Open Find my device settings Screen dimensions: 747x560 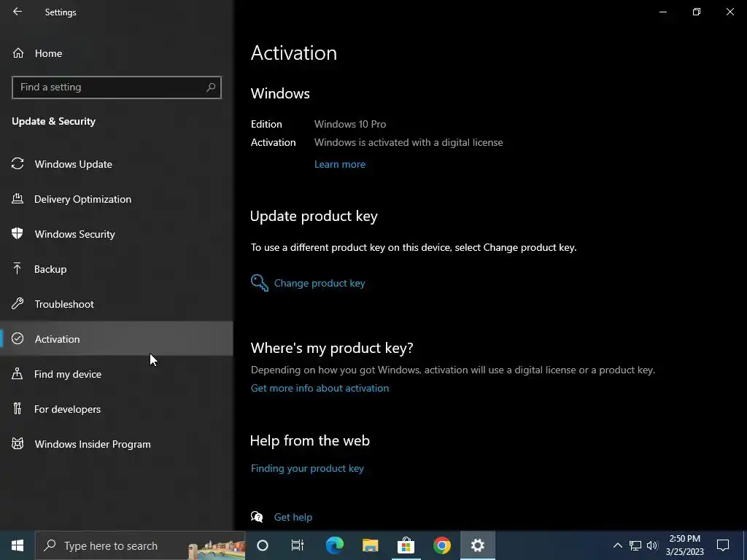116,374
